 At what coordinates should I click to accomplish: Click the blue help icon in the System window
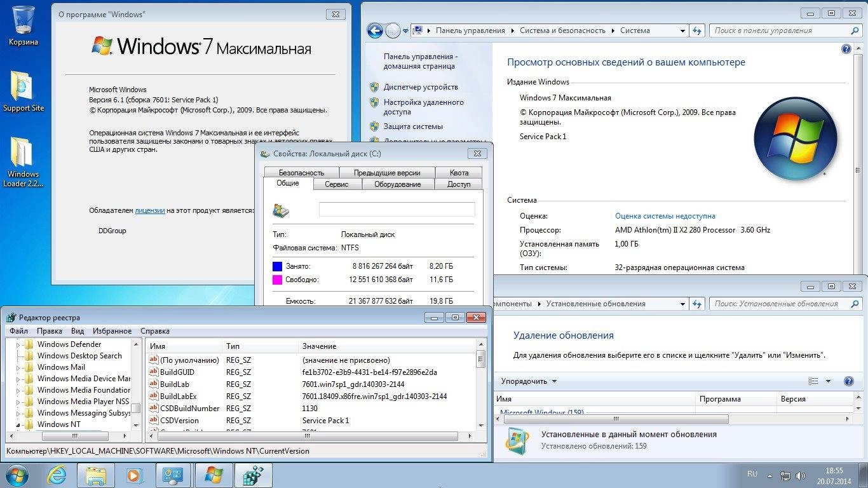[845, 48]
